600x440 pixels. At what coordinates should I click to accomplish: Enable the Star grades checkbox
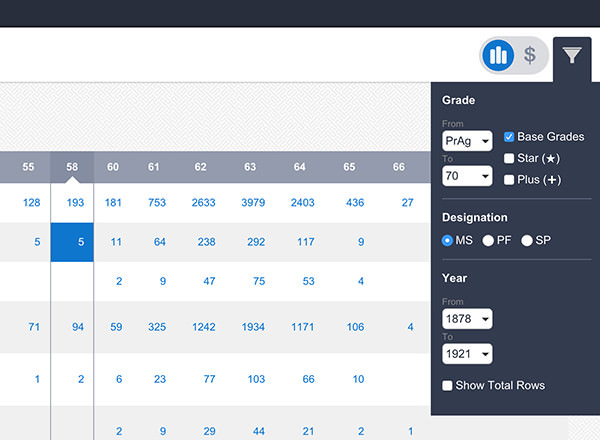(509, 158)
